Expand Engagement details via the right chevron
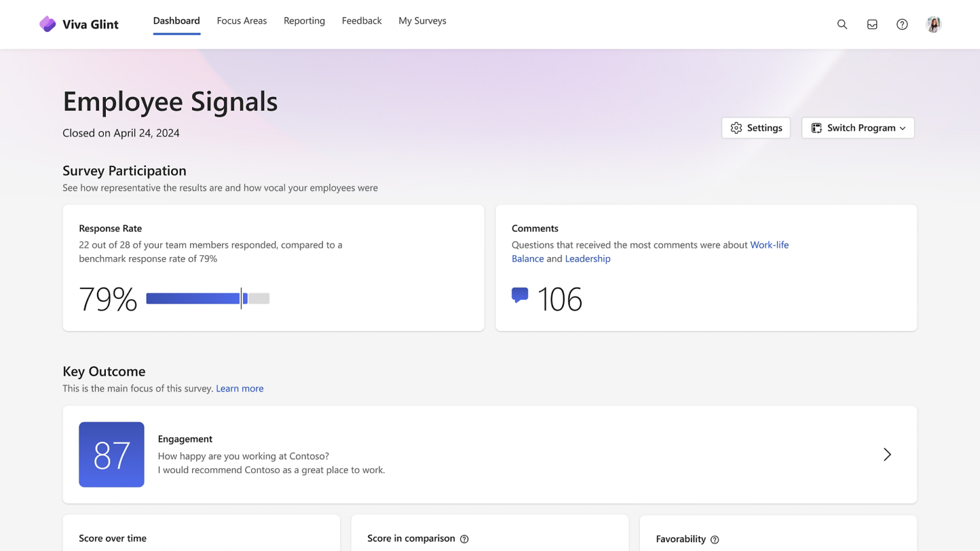Viewport: 980px width, 551px height. coord(887,454)
